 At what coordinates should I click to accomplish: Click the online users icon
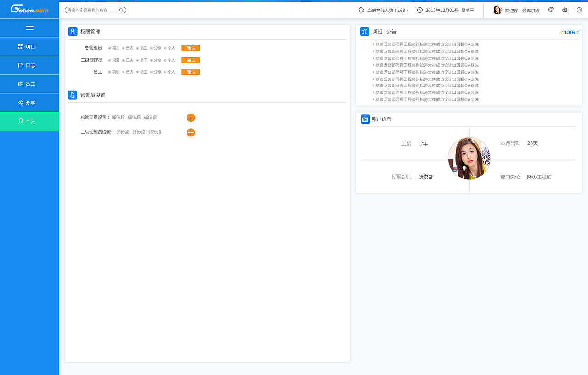coord(362,10)
